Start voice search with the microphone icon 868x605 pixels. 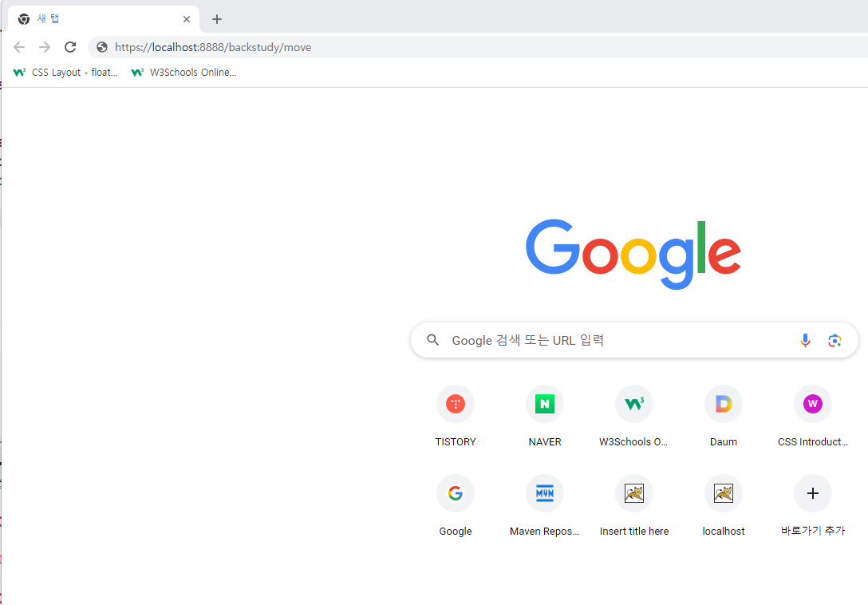pyautogui.click(x=806, y=340)
